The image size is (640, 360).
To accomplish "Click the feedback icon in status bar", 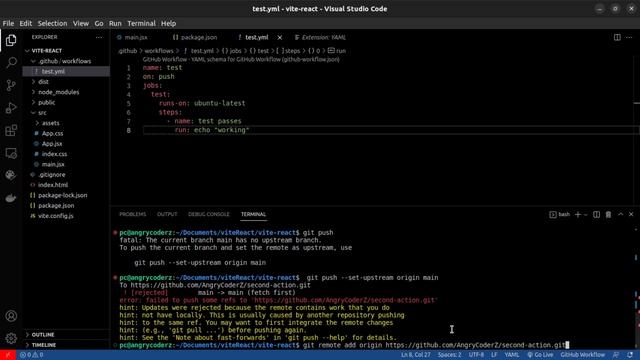I will point(616,355).
